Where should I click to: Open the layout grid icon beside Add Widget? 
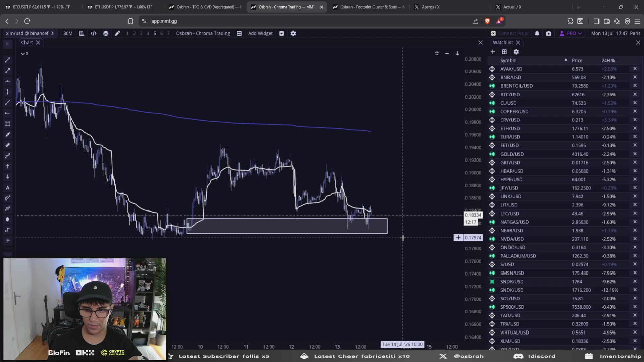(239, 33)
